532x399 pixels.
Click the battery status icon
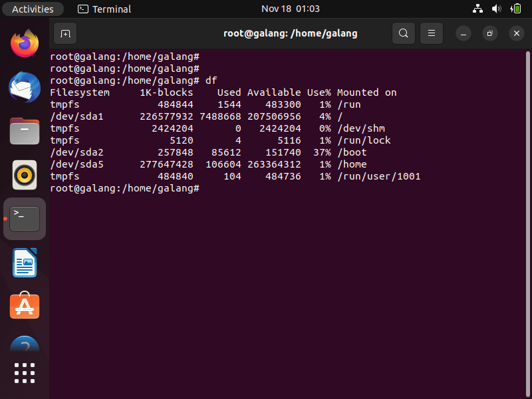[515, 9]
